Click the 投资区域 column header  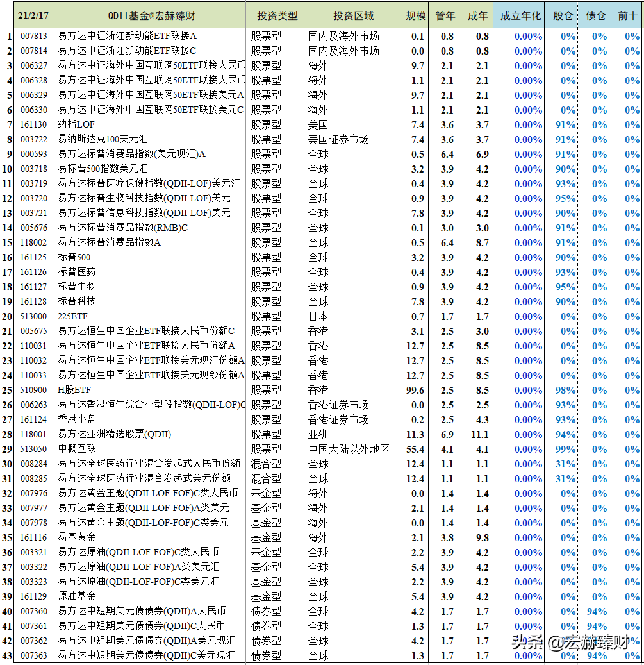(352, 15)
